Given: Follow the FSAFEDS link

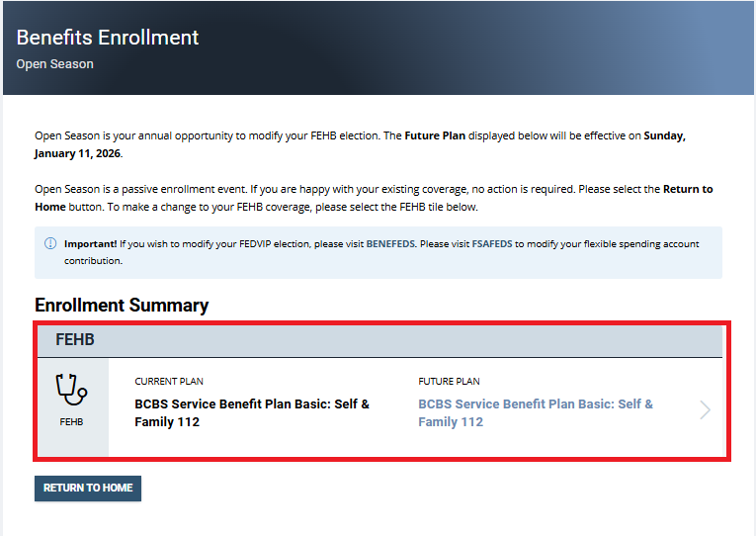Looking at the screenshot, I should 492,243.
